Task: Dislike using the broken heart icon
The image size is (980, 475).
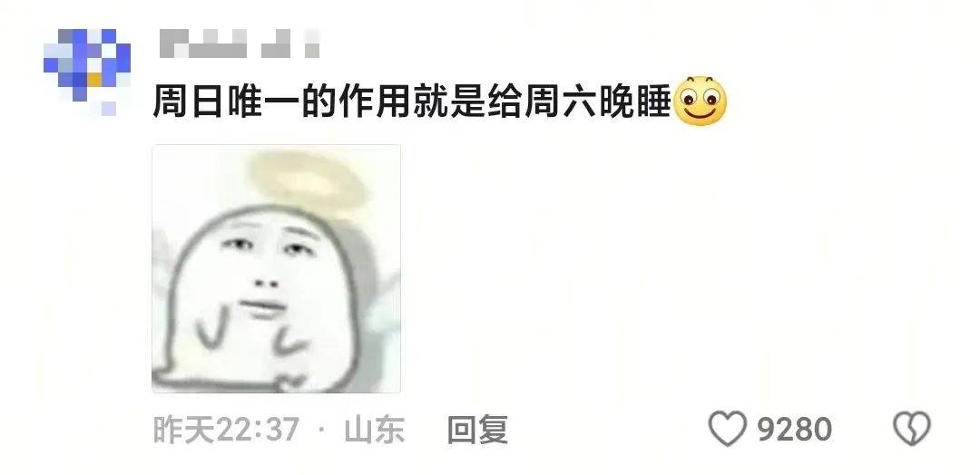Action: coord(912,429)
